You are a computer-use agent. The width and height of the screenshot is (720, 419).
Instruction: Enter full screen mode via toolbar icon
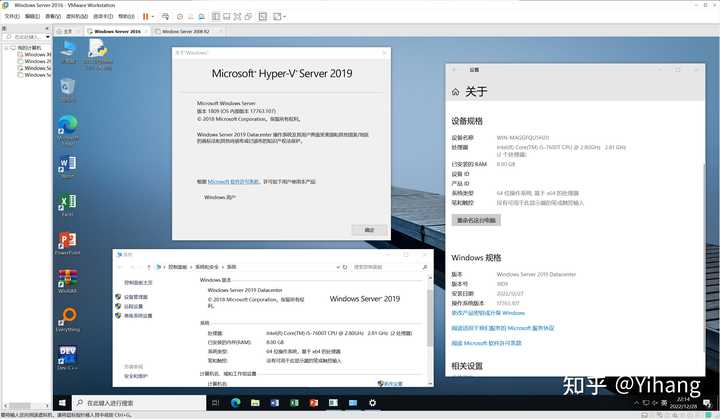(237, 17)
